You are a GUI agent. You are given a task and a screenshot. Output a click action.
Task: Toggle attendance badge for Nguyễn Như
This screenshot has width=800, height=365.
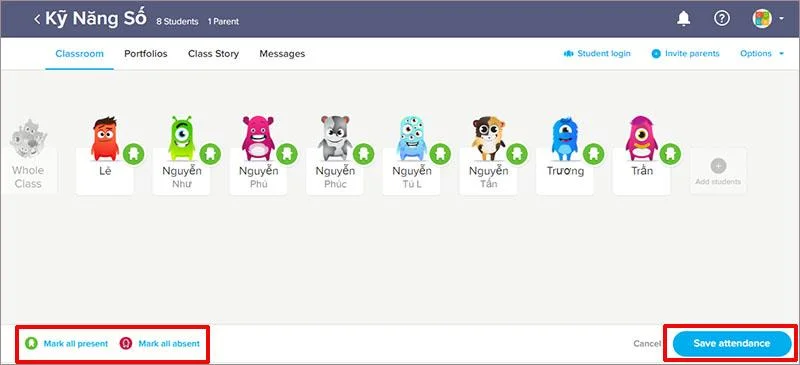click(210, 154)
